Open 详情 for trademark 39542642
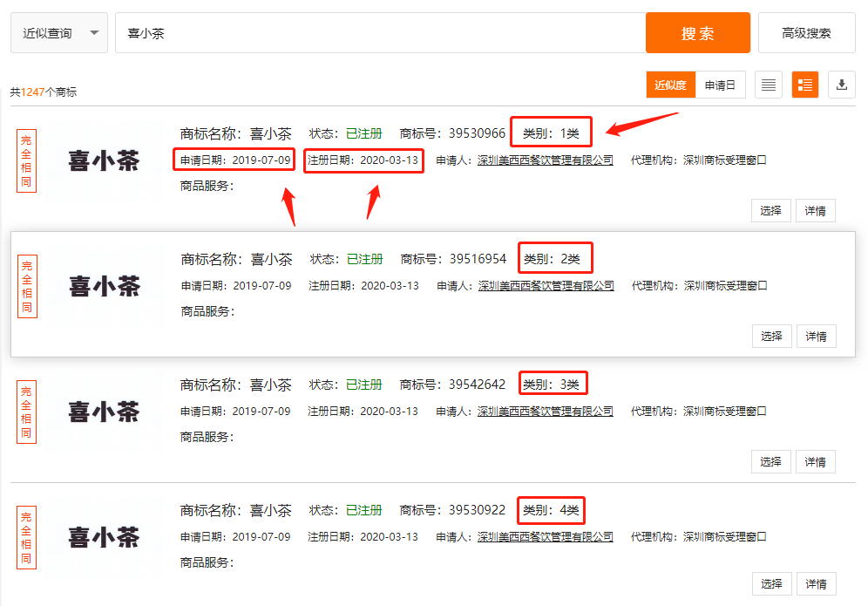This screenshot has width=868, height=606. click(x=815, y=461)
